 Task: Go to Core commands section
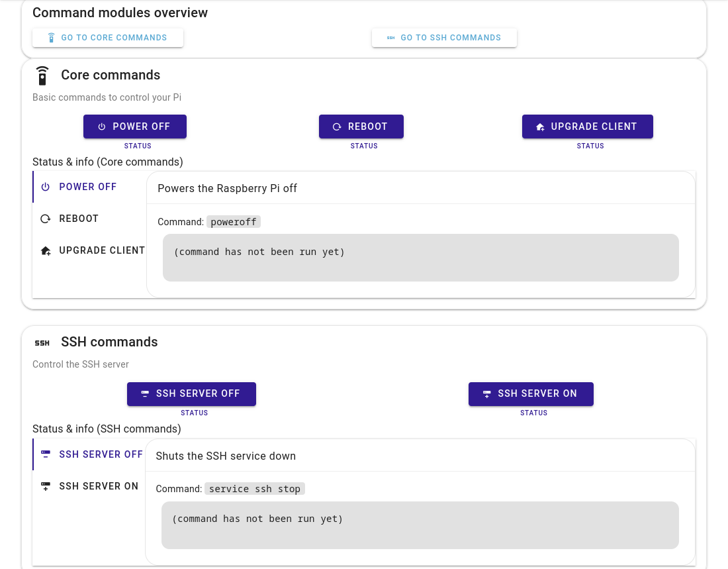pyautogui.click(x=108, y=38)
